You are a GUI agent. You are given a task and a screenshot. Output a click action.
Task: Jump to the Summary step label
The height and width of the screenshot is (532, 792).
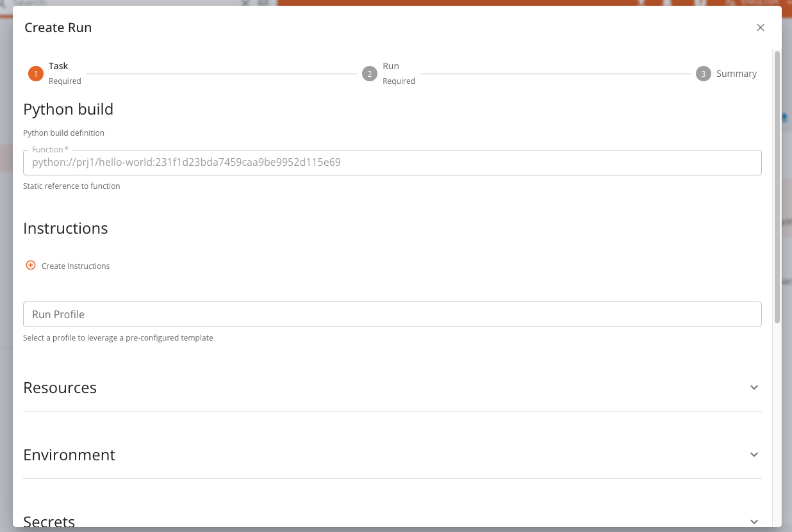tap(736, 74)
